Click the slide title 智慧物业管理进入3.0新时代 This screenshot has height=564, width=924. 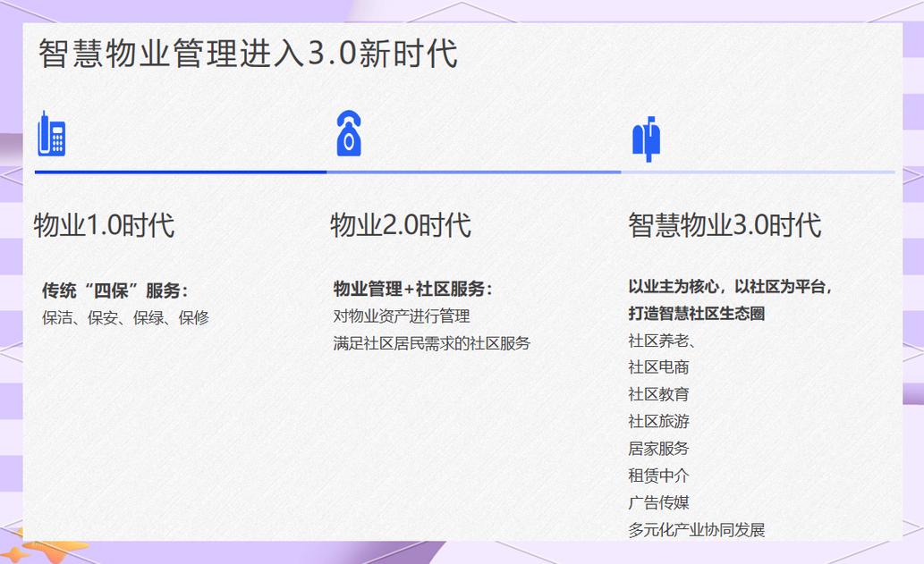coord(246,54)
